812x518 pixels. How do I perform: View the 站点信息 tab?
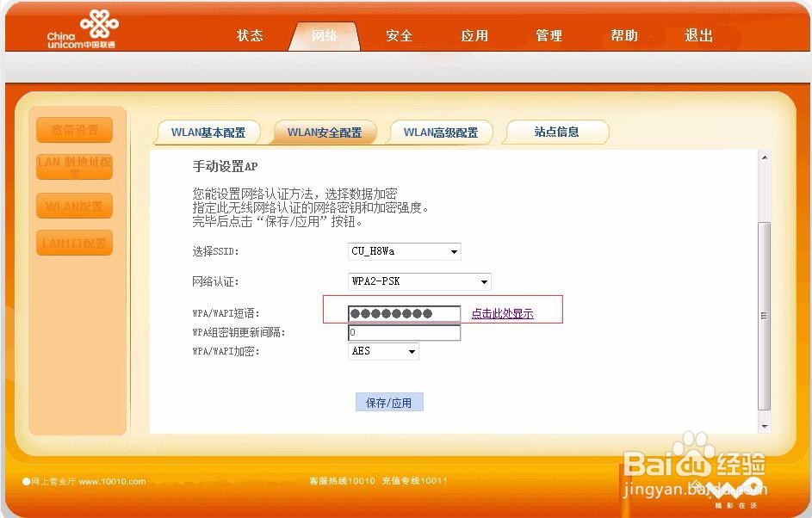click(555, 133)
